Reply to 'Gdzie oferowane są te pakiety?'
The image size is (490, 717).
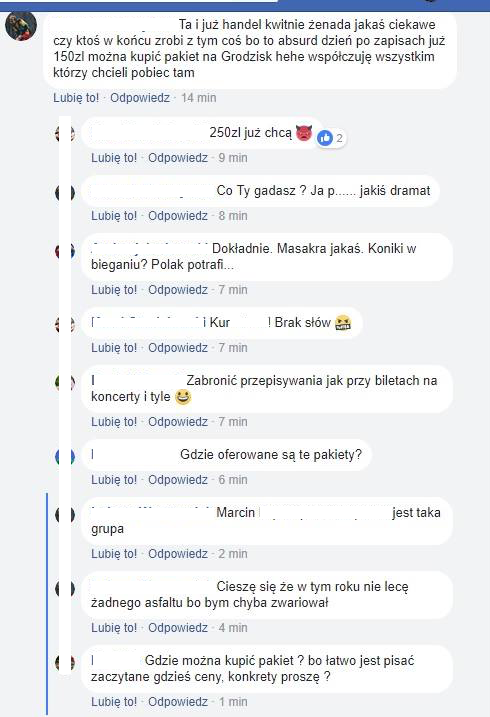coord(178,480)
